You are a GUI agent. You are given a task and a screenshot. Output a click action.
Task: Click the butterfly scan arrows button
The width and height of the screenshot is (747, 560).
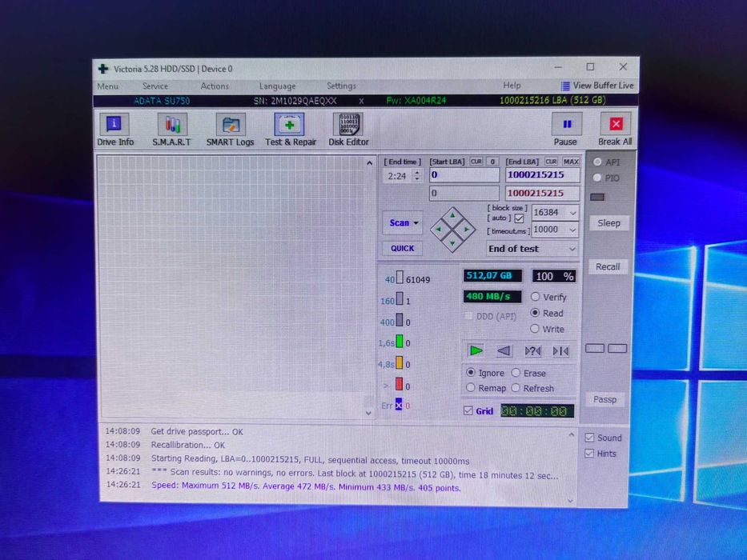560,351
